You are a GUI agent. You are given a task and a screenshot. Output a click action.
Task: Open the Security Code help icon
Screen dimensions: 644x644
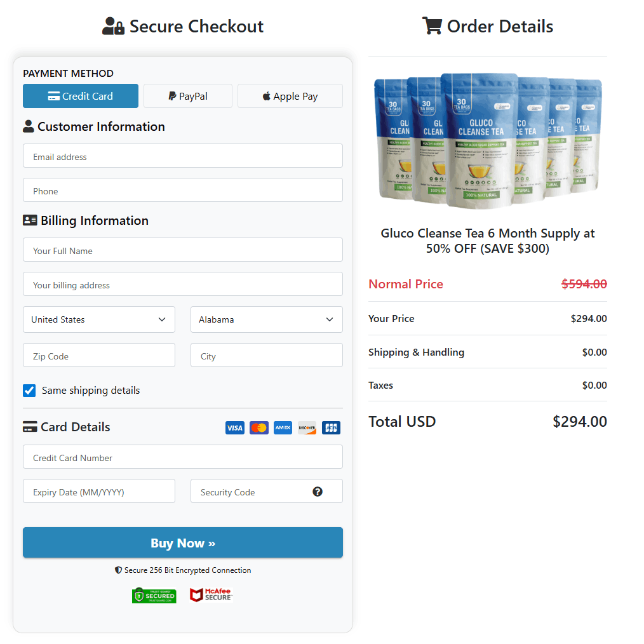point(318,491)
